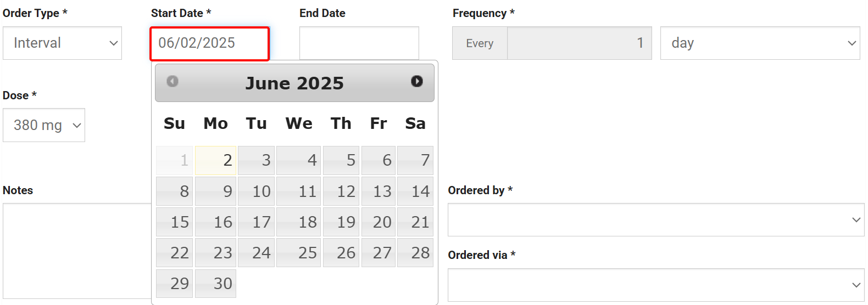Click inside the Notes text area

click(x=77, y=251)
